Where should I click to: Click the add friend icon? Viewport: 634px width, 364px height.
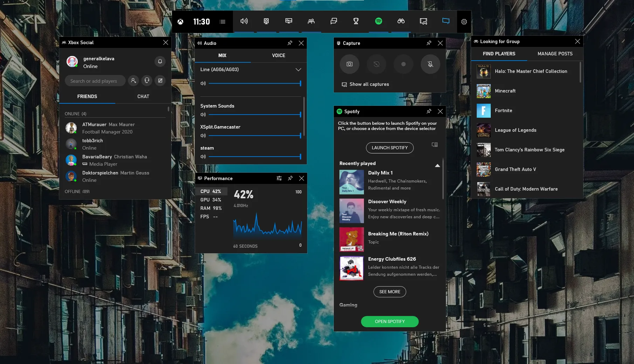pyautogui.click(x=133, y=81)
